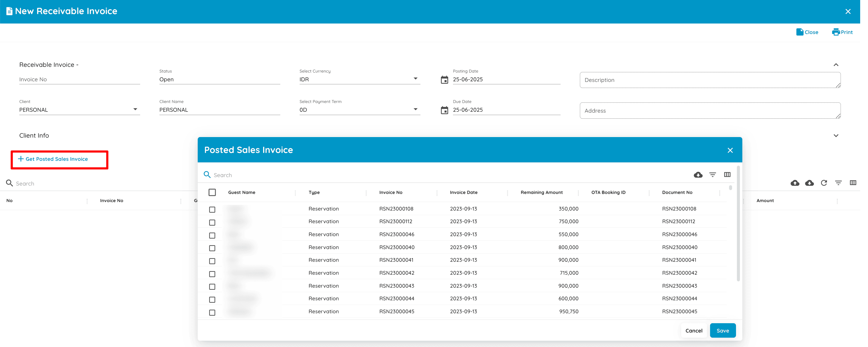Click Get Posted Sales Invoice link
The height and width of the screenshot is (347, 868).
point(53,159)
